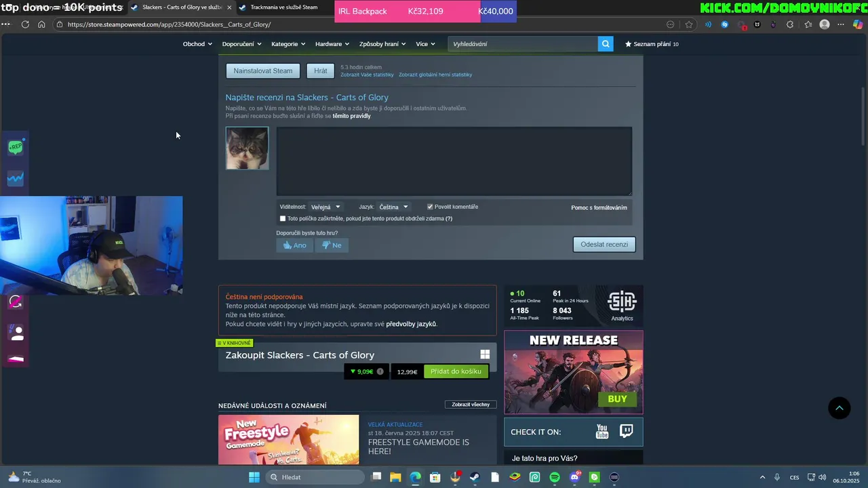This screenshot has height=488, width=868.
Task: Open browser Extensions puzzle icon
Action: click(x=790, y=24)
